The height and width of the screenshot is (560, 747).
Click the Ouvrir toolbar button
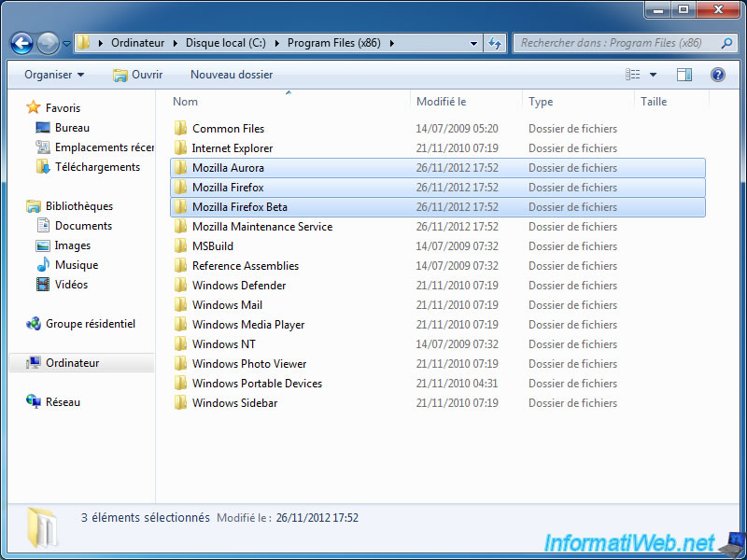pyautogui.click(x=137, y=75)
